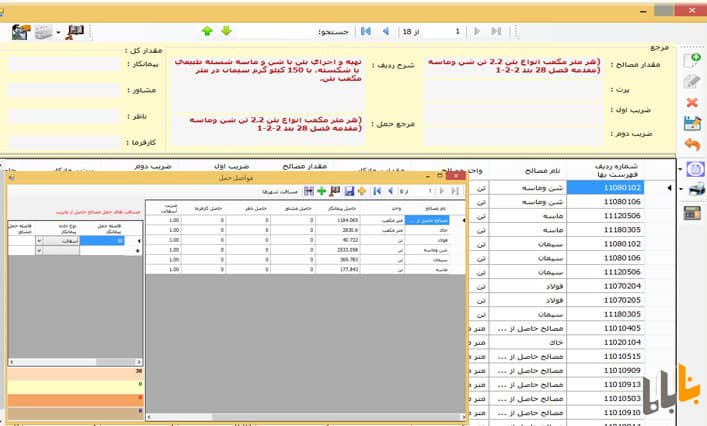Jump to last record in main toolbar

point(496,31)
